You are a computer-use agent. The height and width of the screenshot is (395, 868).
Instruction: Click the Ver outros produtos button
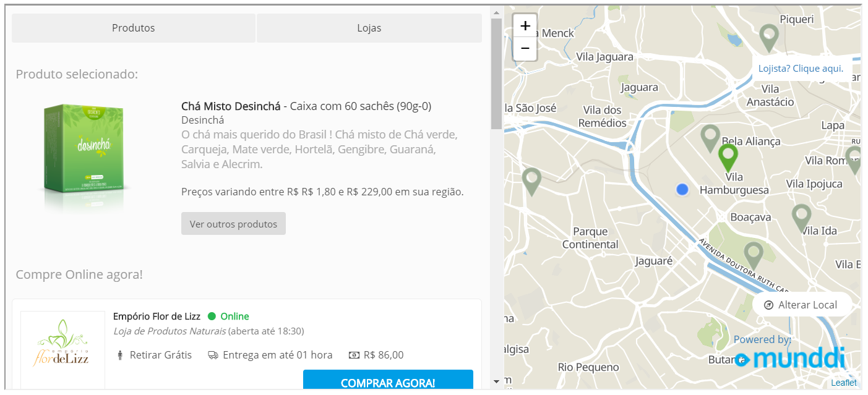click(x=233, y=224)
